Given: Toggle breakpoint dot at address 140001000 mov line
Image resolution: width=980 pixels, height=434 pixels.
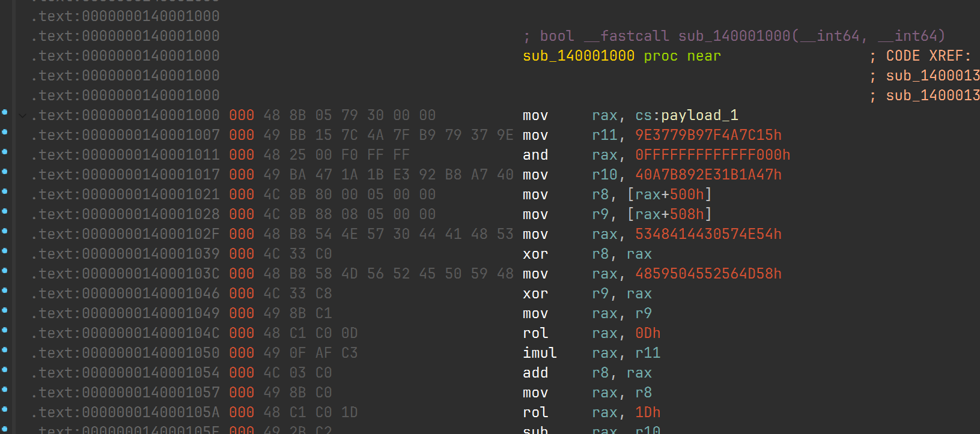Looking at the screenshot, I should (5, 112).
